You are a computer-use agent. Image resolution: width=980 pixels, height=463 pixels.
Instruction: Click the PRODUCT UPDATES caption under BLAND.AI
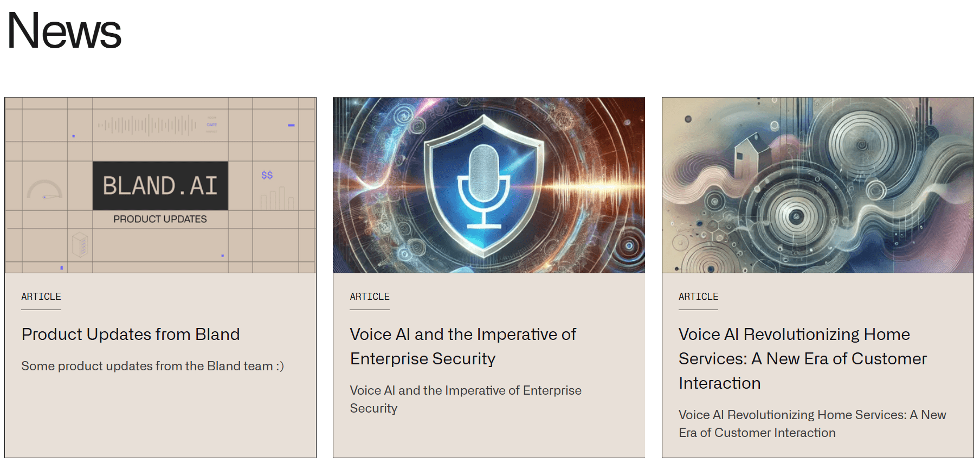(x=160, y=219)
